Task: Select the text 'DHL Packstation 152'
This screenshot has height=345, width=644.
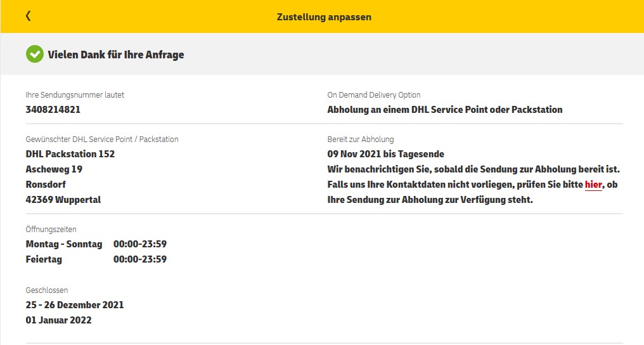Action: click(70, 154)
